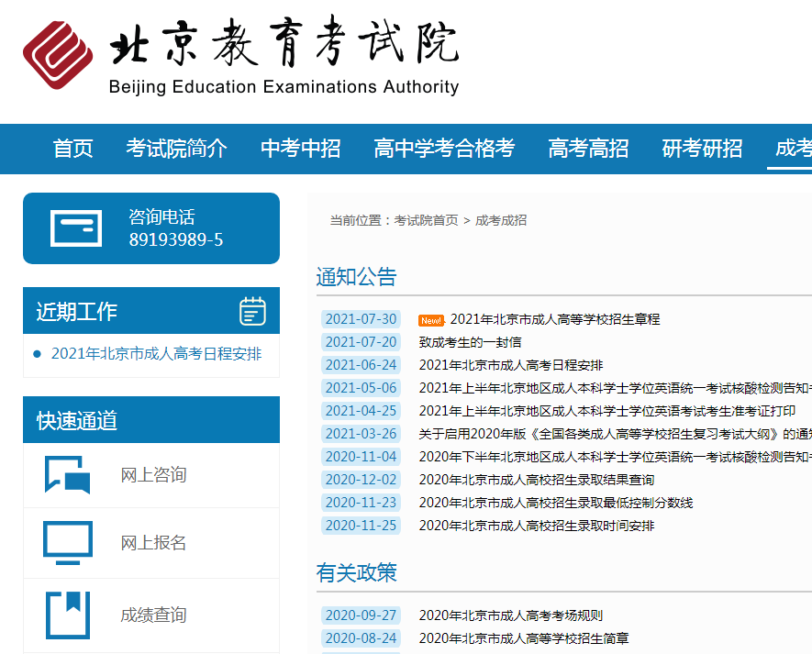Viewport: 812px width, 654px height.
Task: Click the 快速通道 panel header
Action: point(151,420)
